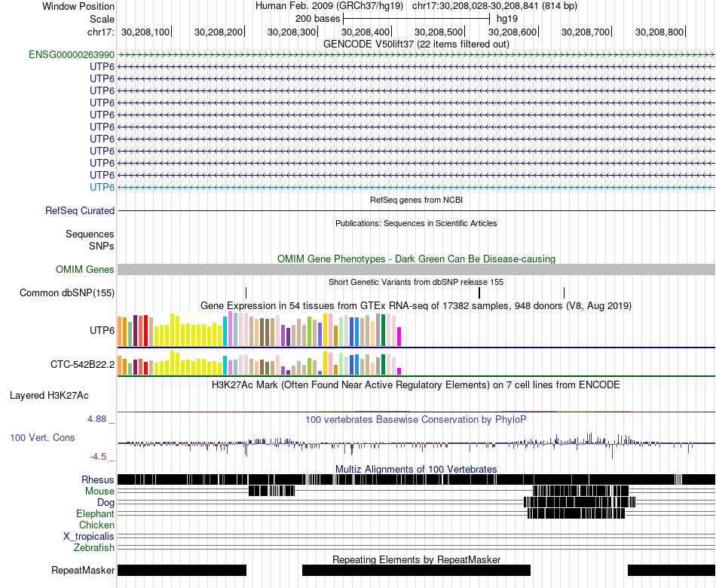Click the Scale label
This screenshot has height=588, width=716.
click(x=102, y=19)
